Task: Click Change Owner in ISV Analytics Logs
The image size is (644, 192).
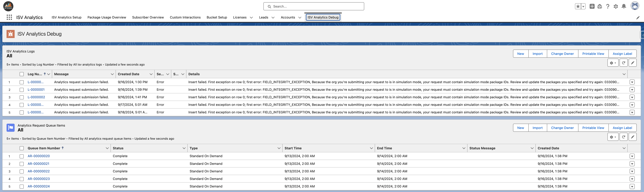Action: (x=562, y=54)
